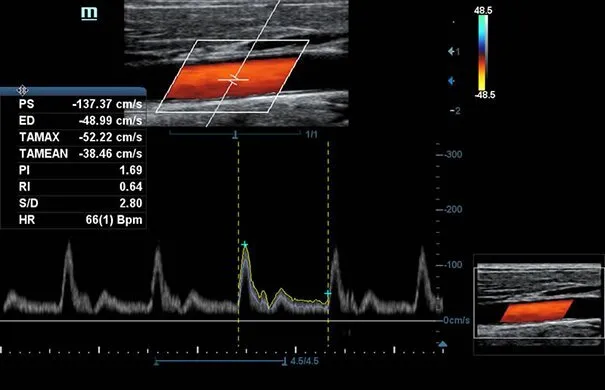The height and width of the screenshot is (390, 605).
Task: Click the 0cm/s spectral baseline label
Action: [x=456, y=321]
